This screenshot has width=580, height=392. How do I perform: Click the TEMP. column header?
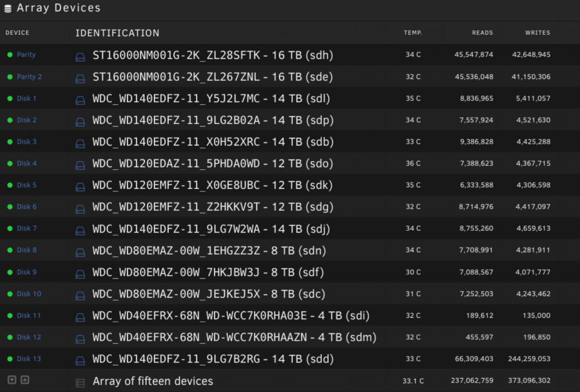coord(413,33)
